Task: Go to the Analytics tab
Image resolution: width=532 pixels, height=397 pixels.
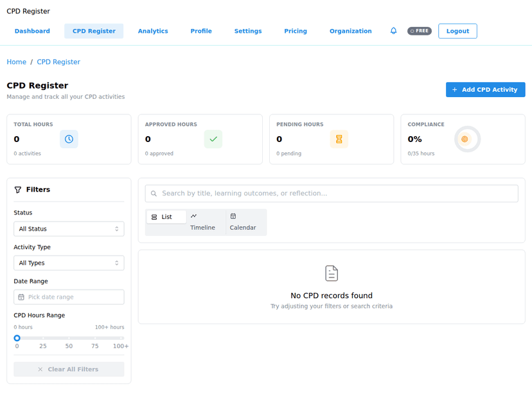Action: point(153,31)
